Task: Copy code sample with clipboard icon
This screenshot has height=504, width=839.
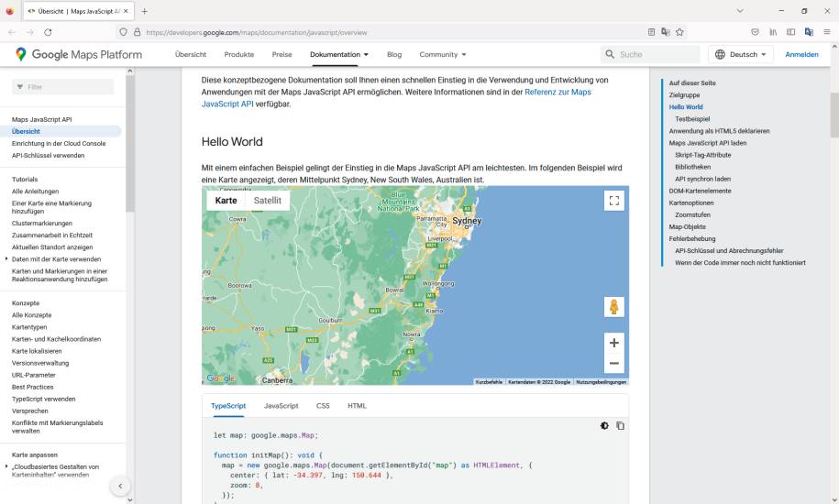Action: point(620,426)
